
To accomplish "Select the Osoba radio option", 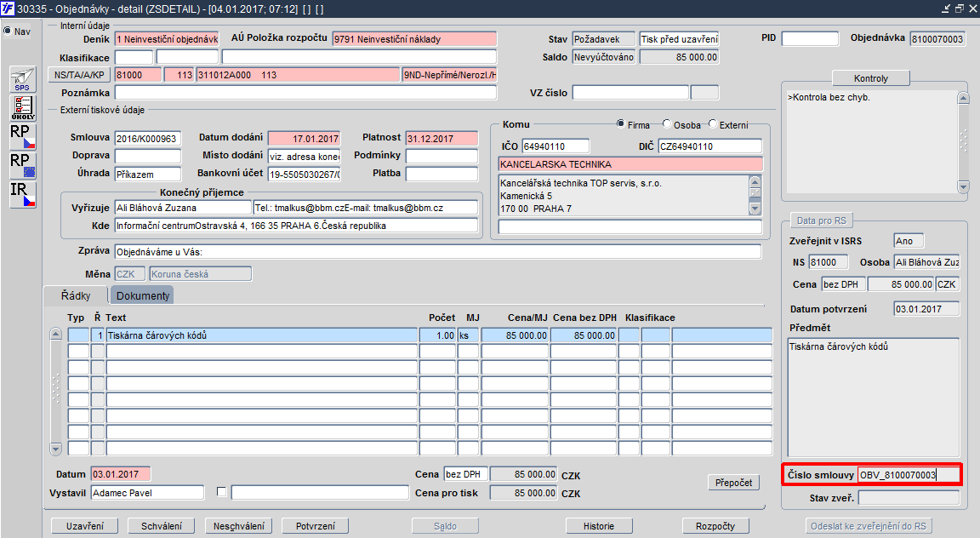I will pyautogui.click(x=667, y=125).
